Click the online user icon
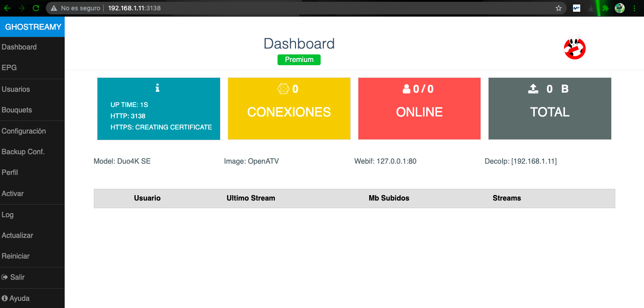 coord(406,89)
